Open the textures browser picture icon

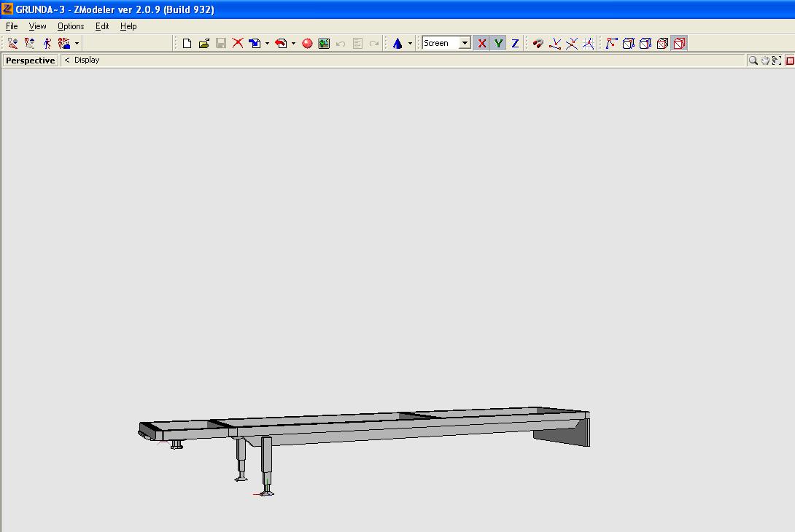click(324, 44)
